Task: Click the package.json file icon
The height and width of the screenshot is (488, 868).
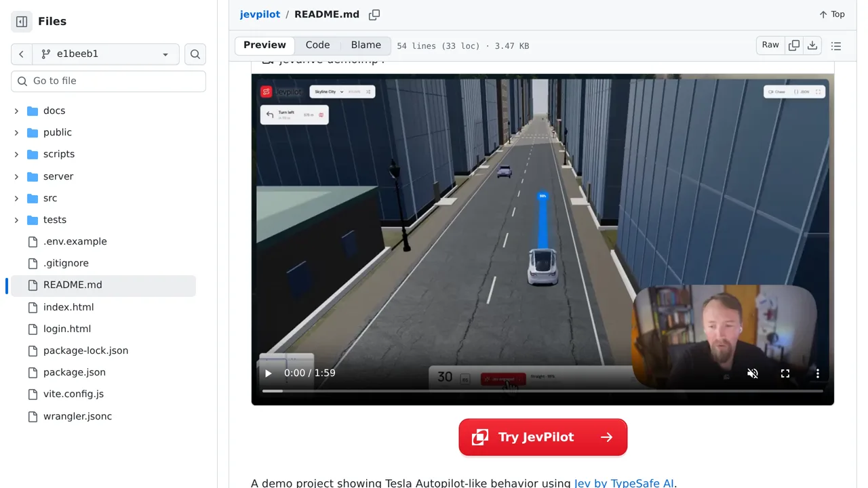Action: pos(33,372)
